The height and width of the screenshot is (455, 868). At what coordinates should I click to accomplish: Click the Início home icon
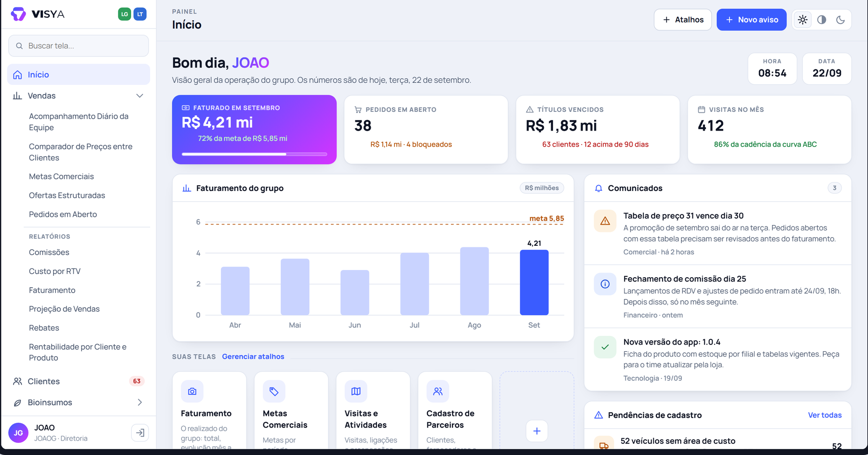click(18, 75)
